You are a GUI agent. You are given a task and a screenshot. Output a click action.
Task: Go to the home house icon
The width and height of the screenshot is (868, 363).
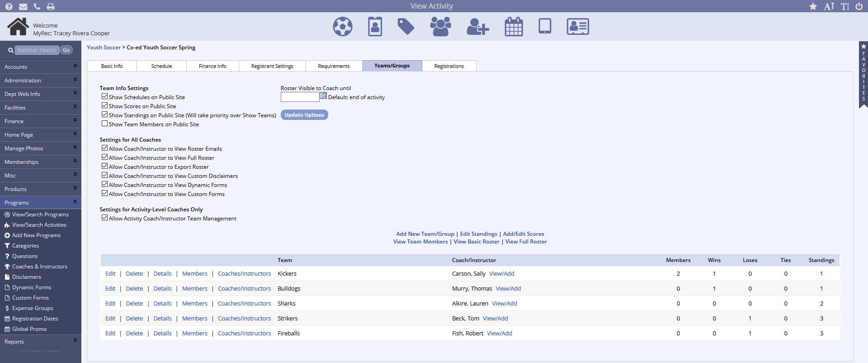[18, 27]
